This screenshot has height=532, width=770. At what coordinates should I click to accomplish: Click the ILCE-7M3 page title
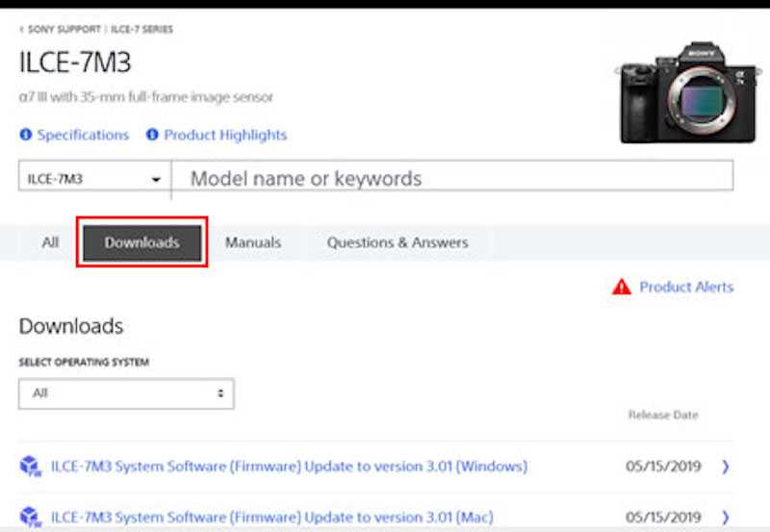pos(75,63)
